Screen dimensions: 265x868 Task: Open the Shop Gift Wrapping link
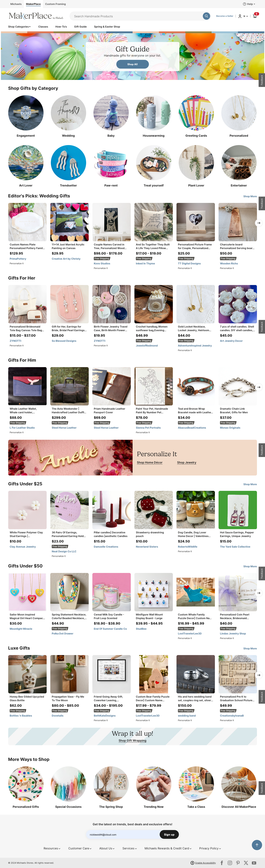click(132, 740)
